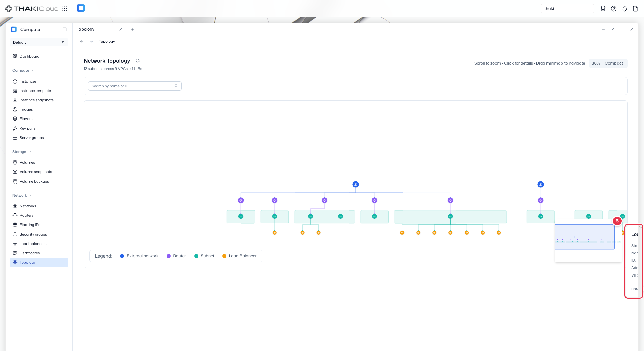
Task: Open Flavors in the sidebar
Action: (x=39, y=119)
